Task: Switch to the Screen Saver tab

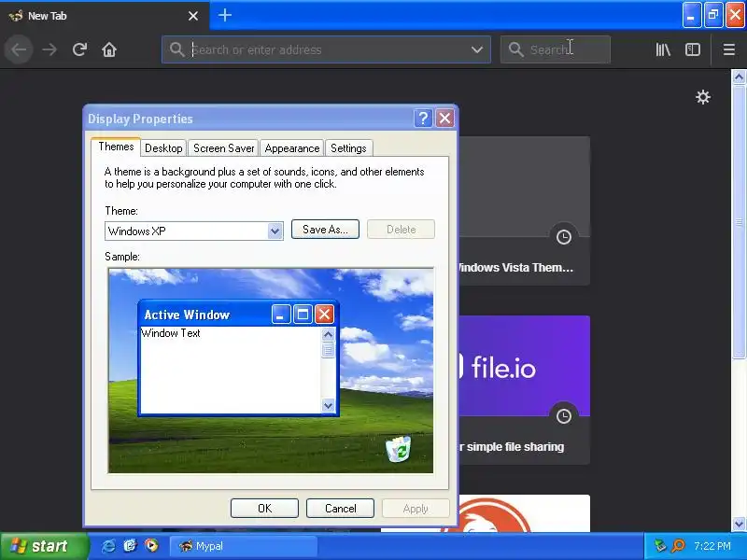Action: 223,148
